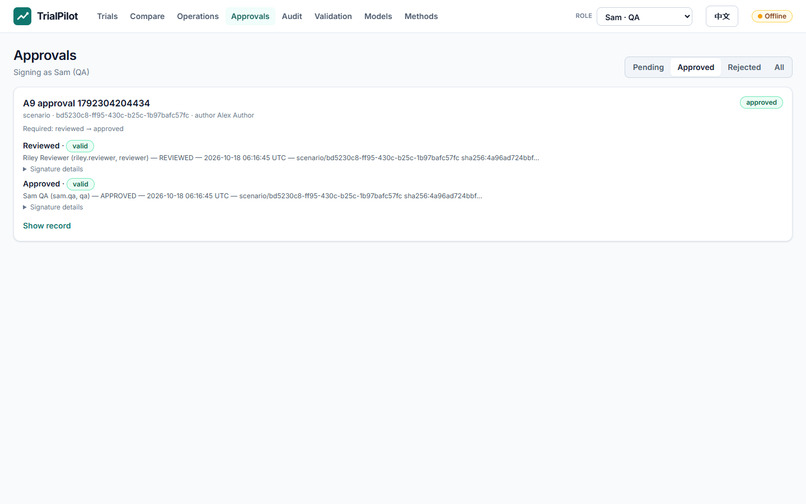Click the Offline status badge
Image resolution: width=806 pixels, height=504 pixels.
pos(772,16)
